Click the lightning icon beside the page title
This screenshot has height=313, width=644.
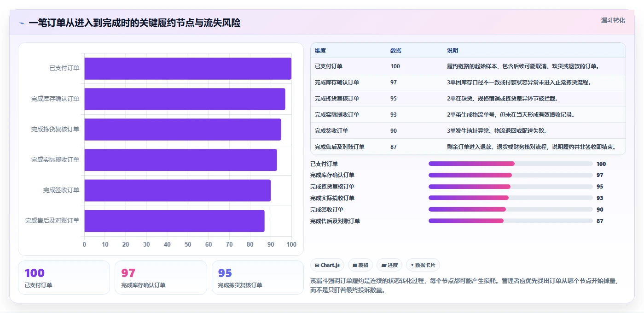click(x=22, y=23)
